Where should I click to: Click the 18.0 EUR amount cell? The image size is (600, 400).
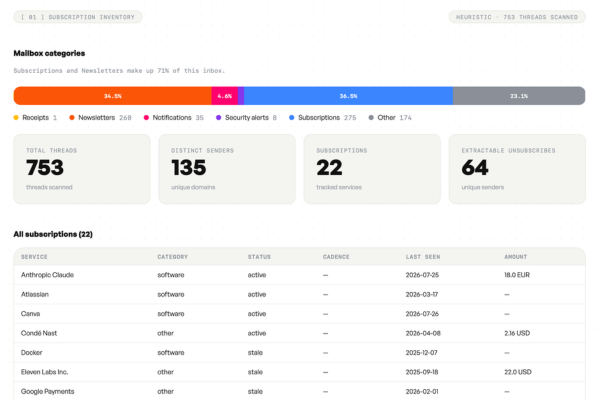pyautogui.click(x=517, y=275)
